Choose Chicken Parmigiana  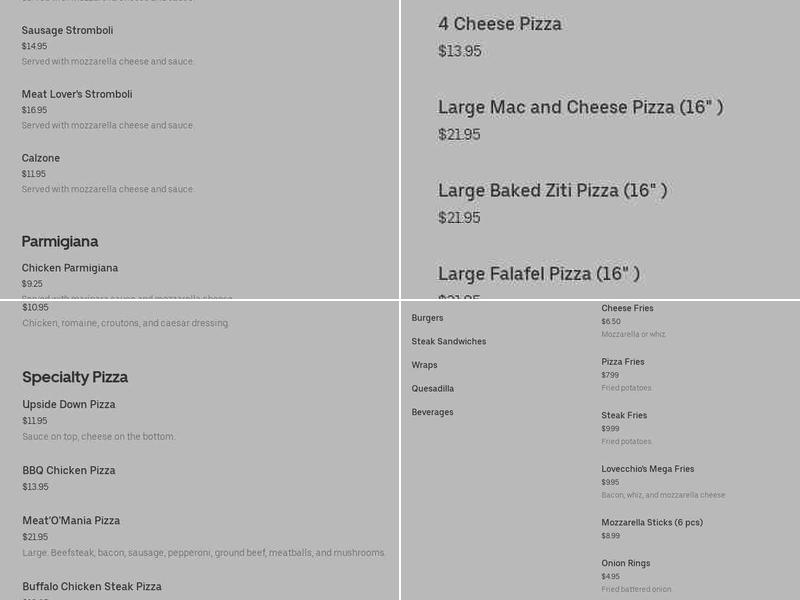70,267
